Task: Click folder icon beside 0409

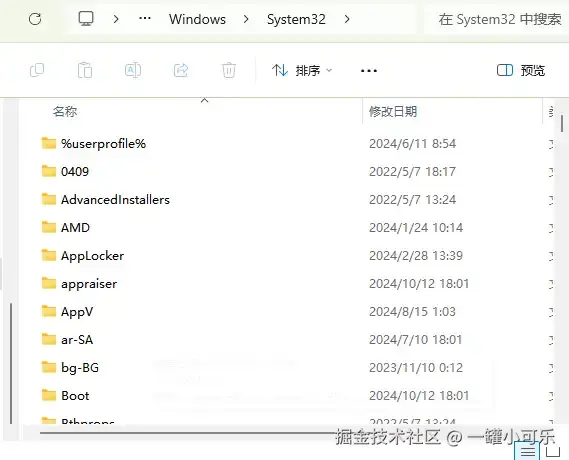Action: click(x=49, y=171)
